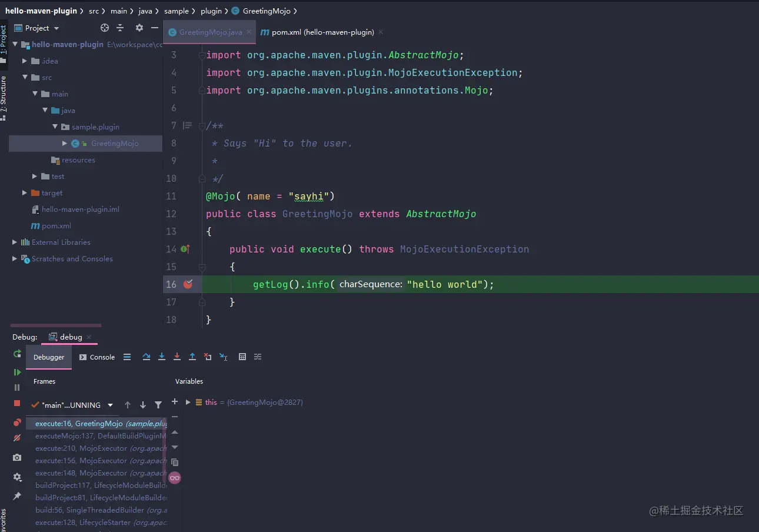
Task: Expand the .idea folder
Action: pos(25,61)
